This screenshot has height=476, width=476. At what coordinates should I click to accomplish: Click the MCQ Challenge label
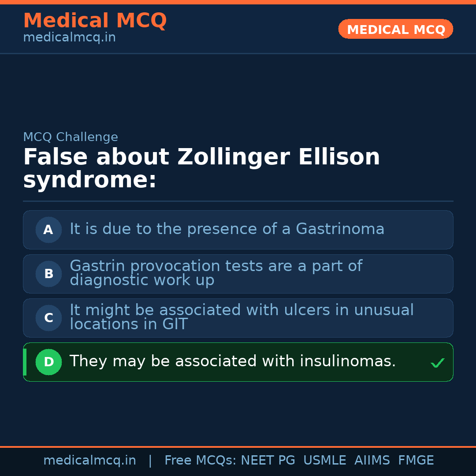point(71,137)
